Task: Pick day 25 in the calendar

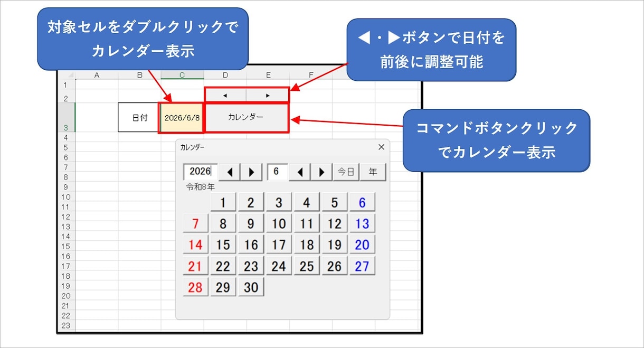Action: click(x=307, y=266)
